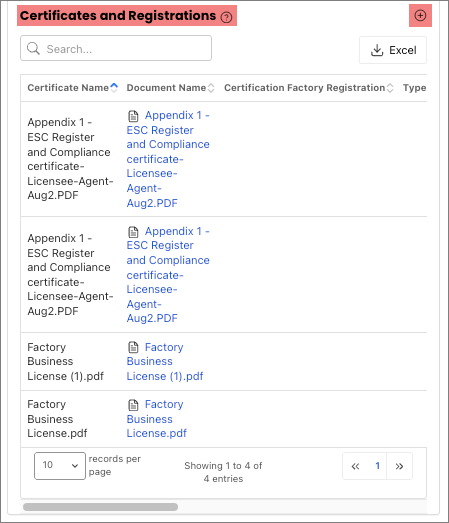Open the records per page dropdown
Screen dimensions: 449x523
pos(60,466)
